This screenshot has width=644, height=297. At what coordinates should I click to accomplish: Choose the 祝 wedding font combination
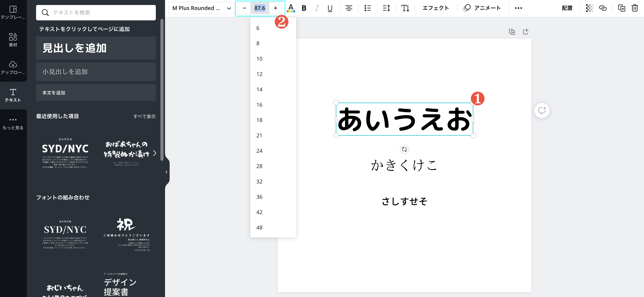pyautogui.click(x=126, y=234)
